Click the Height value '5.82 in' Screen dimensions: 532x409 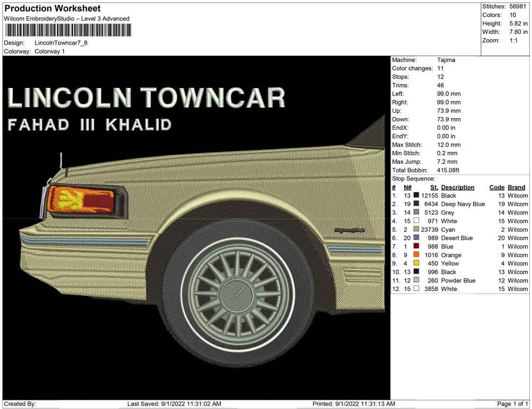point(519,24)
